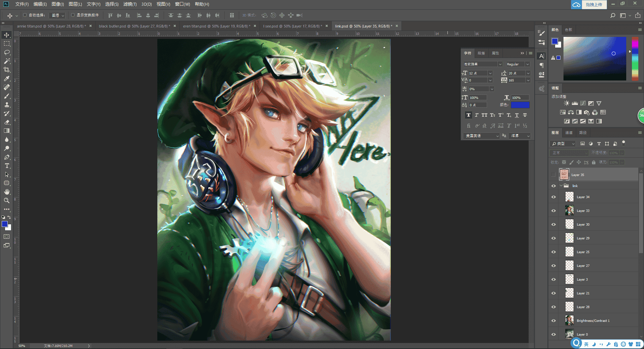644x349 pixels.
Task: Open the font style Regular dropdown
Action: 518,64
